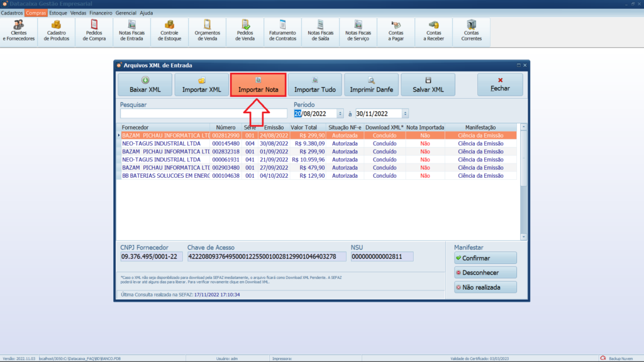
Task: Open the Controle de Estoque module
Action: tap(170, 31)
